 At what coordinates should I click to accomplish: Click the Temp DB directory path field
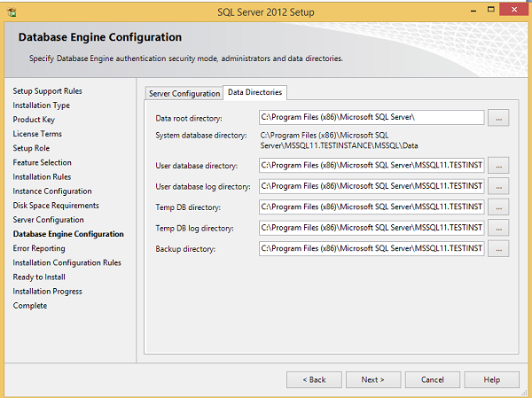click(371, 207)
